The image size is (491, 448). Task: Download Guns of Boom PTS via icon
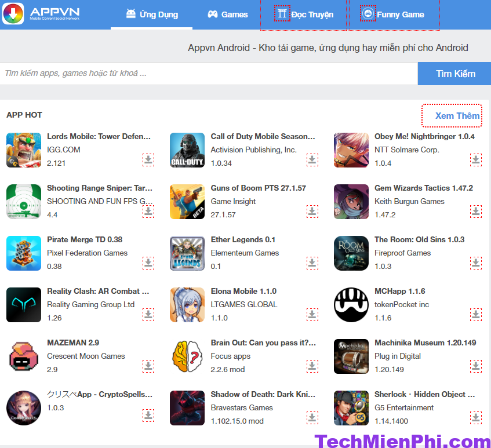312,212
